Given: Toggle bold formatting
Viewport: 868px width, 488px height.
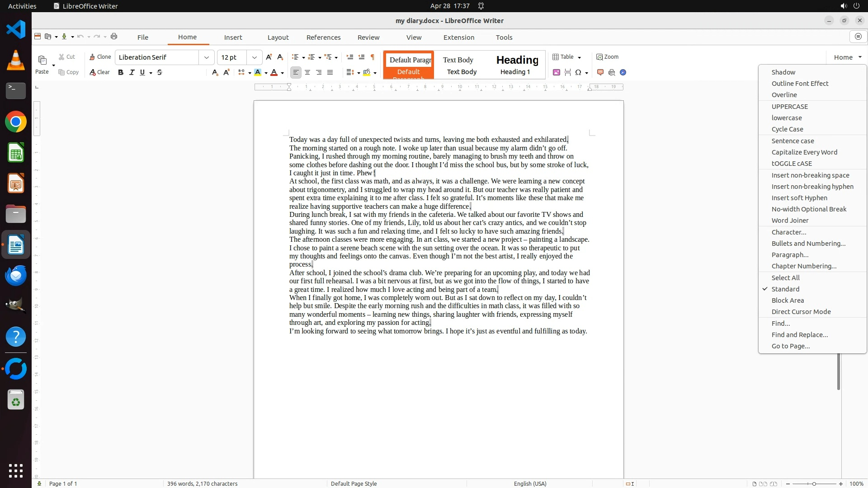Looking at the screenshot, I should [x=121, y=72].
